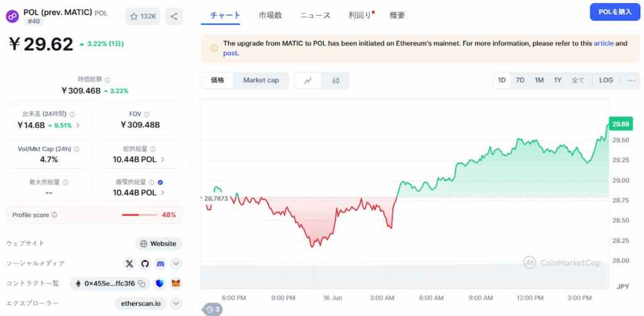Open the 利回り tab
The width and height of the screenshot is (644, 316).
pos(360,16)
